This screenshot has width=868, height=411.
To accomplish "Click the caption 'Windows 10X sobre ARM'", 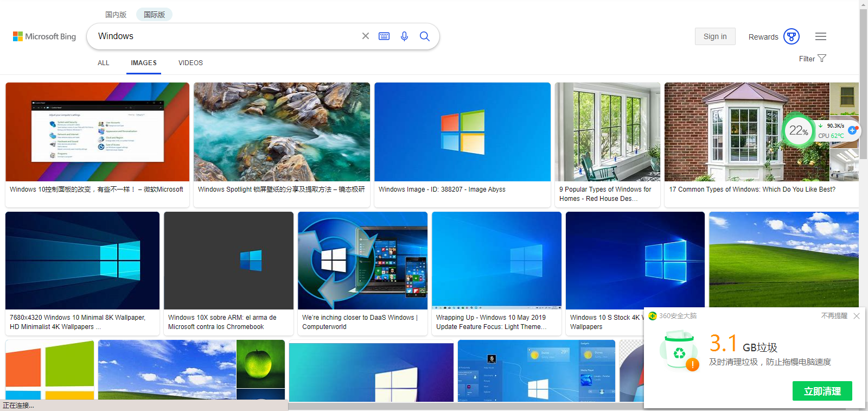I will click(222, 322).
